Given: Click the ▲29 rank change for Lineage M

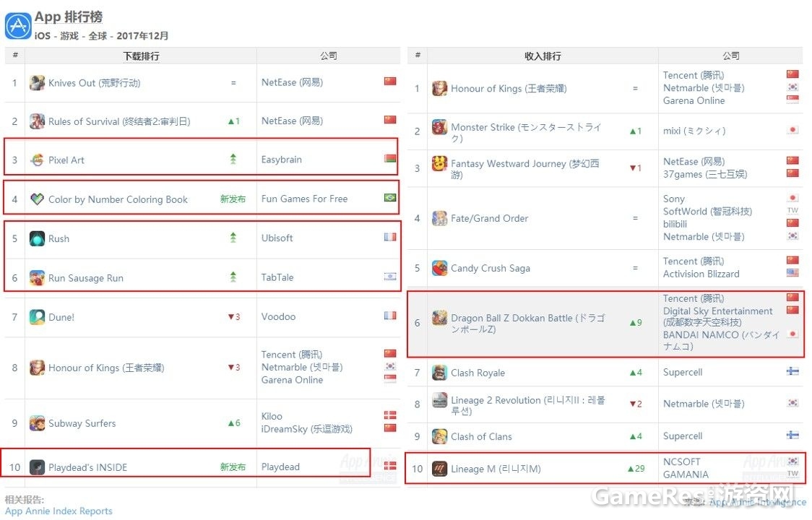Looking at the screenshot, I should point(636,469).
